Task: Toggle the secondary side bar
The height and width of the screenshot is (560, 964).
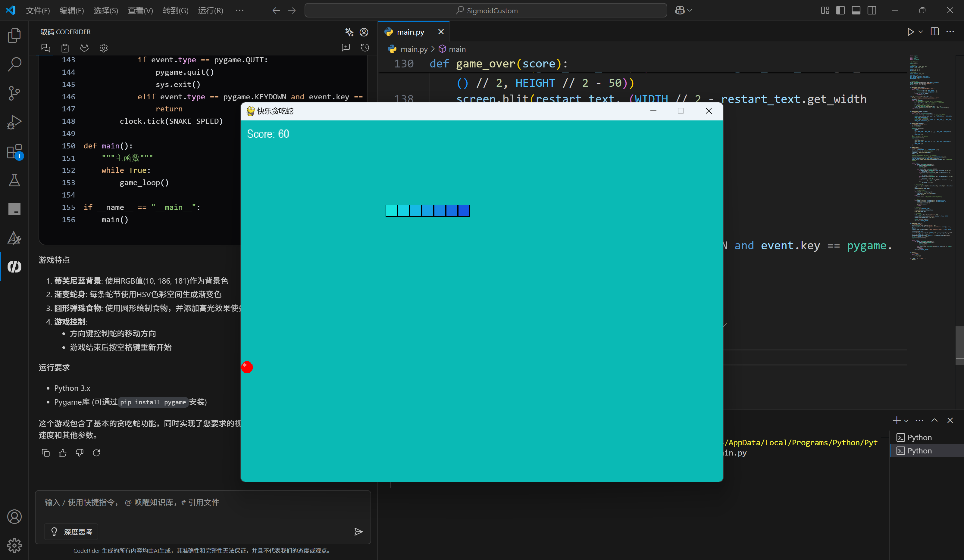Action: 872,10
